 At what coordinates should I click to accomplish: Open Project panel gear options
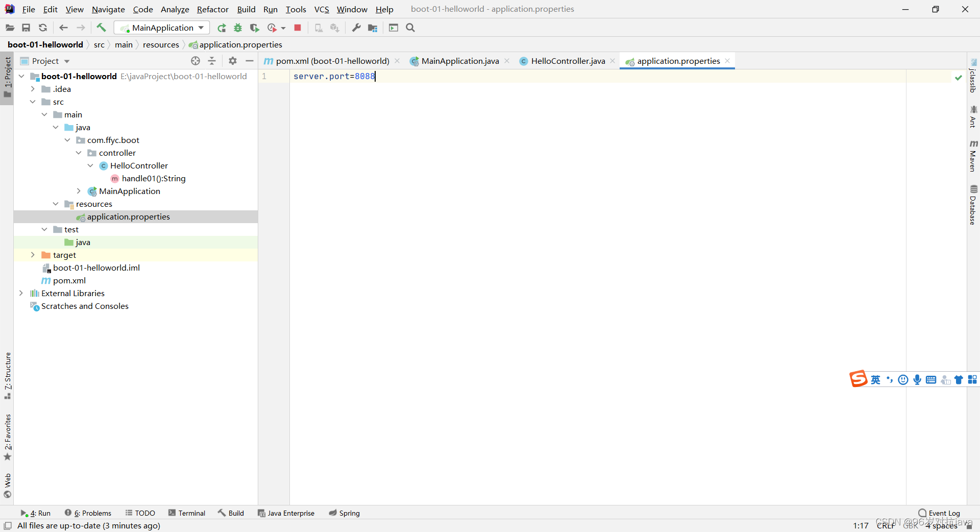(233, 61)
